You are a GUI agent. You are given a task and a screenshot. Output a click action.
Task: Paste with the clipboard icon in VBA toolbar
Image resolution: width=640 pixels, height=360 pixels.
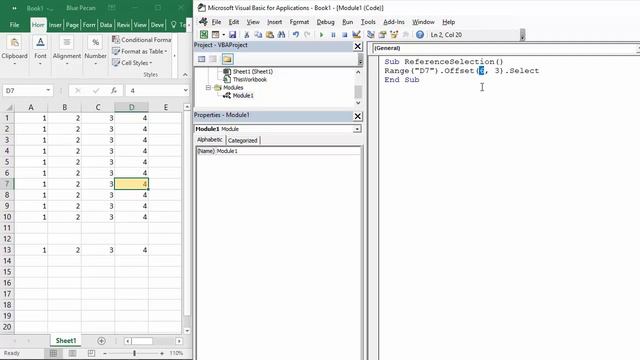[270, 35]
